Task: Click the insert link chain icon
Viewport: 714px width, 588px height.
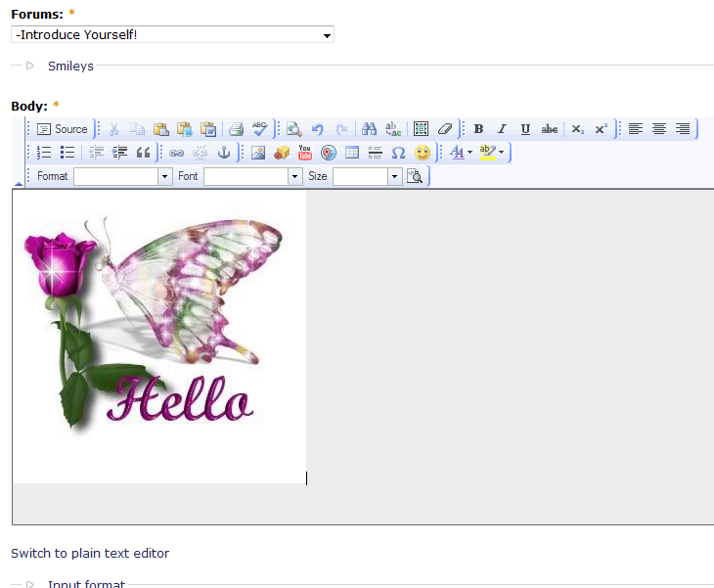Action: click(x=176, y=153)
